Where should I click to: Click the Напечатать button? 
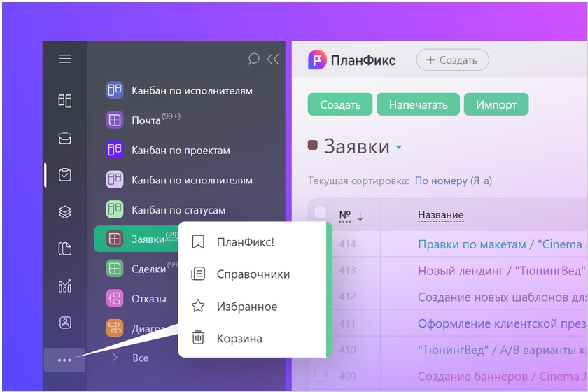tap(418, 104)
